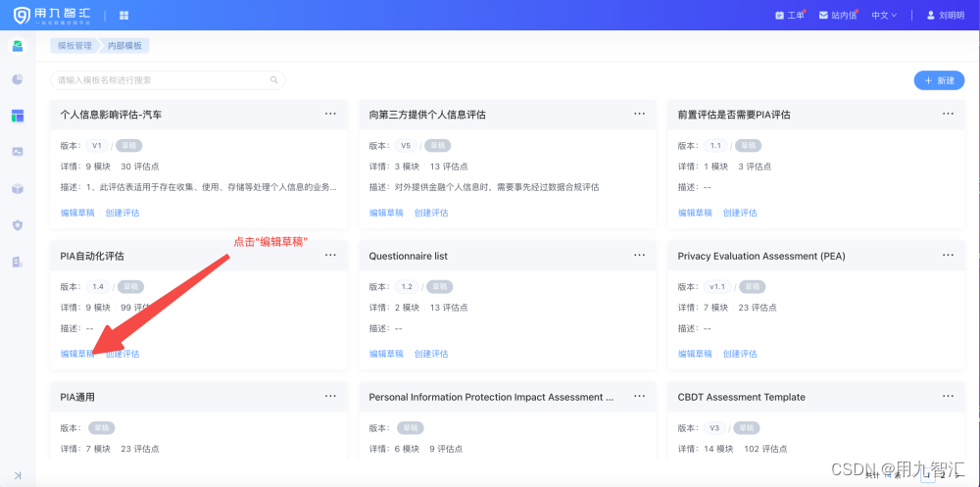Click 编辑草稿 on Privacy Evaluation Assessment card

[x=695, y=354]
